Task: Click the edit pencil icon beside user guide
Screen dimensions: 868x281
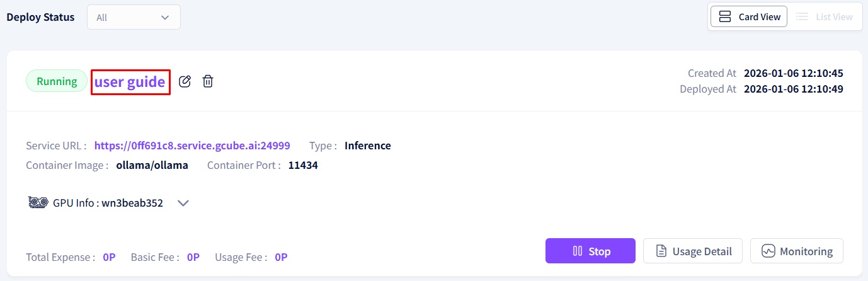Action: [x=185, y=81]
